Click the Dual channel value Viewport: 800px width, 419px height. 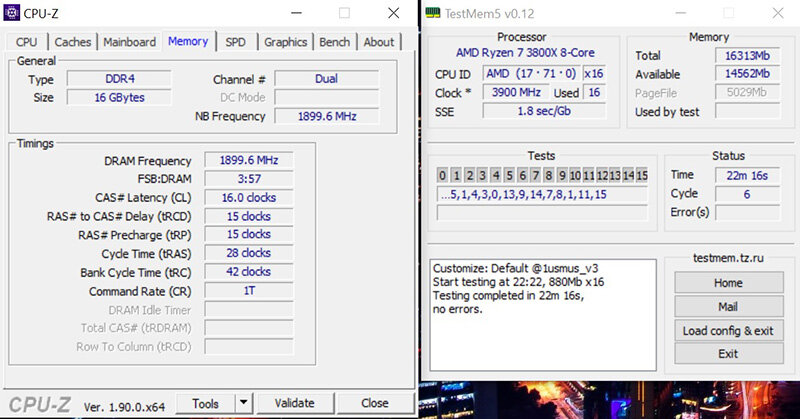[327, 79]
